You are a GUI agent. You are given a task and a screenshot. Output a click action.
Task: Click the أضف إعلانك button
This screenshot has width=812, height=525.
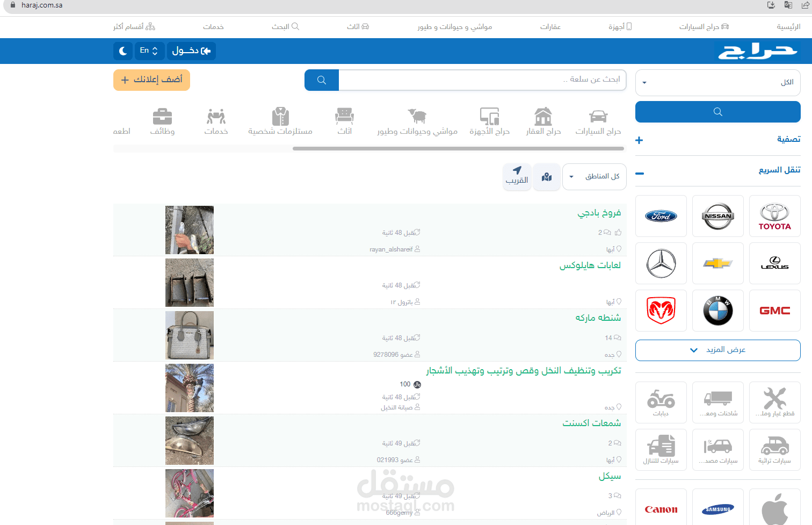[x=151, y=80]
